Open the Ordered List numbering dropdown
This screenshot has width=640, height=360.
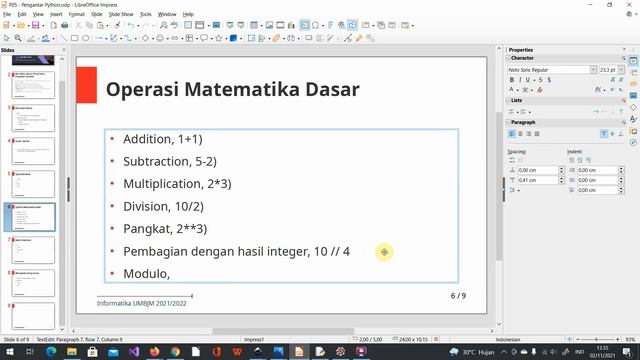pos(530,112)
